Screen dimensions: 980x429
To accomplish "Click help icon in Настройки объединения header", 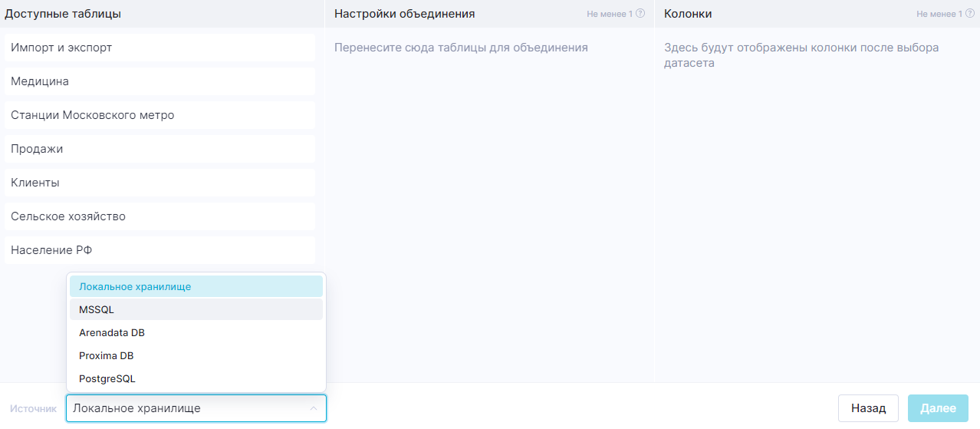I will tap(640, 14).
